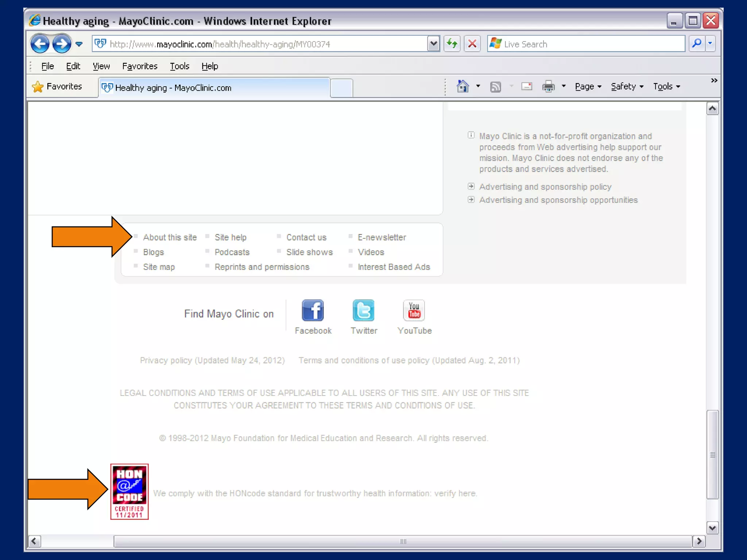Click the Forward navigation arrow
747x560 pixels.
61,44
